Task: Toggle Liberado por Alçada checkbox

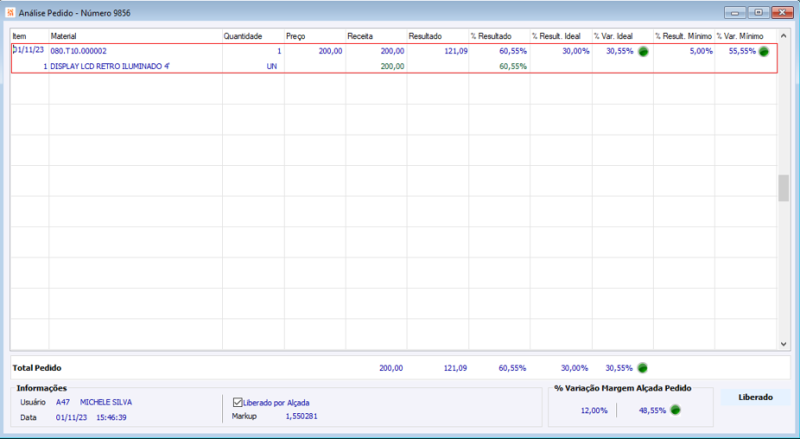Action: point(237,402)
